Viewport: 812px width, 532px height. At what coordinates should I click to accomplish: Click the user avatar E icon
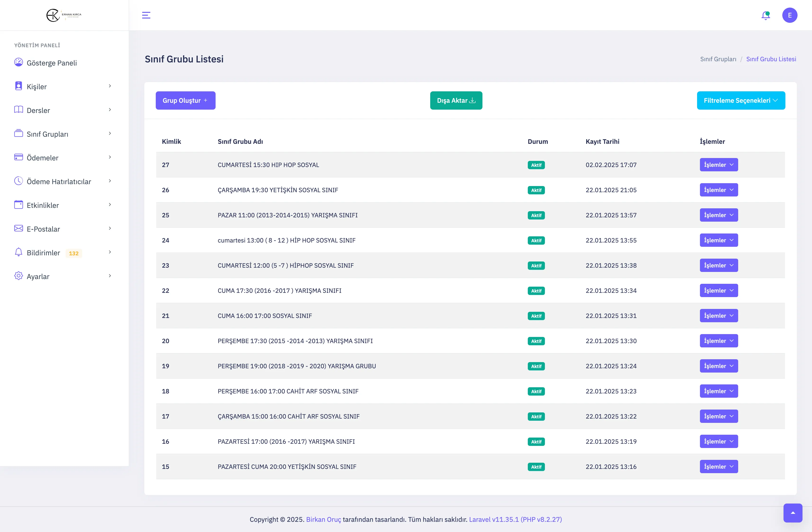point(789,15)
